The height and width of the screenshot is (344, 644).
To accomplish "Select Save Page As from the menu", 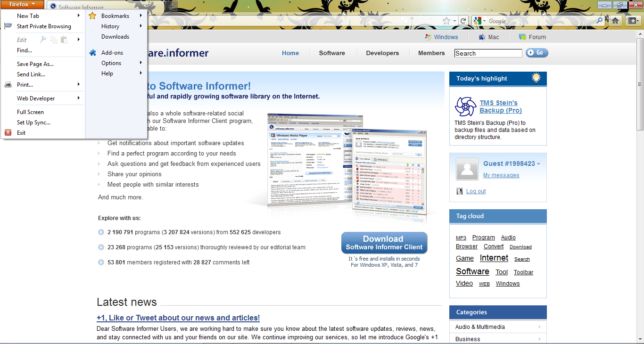I will click(35, 64).
